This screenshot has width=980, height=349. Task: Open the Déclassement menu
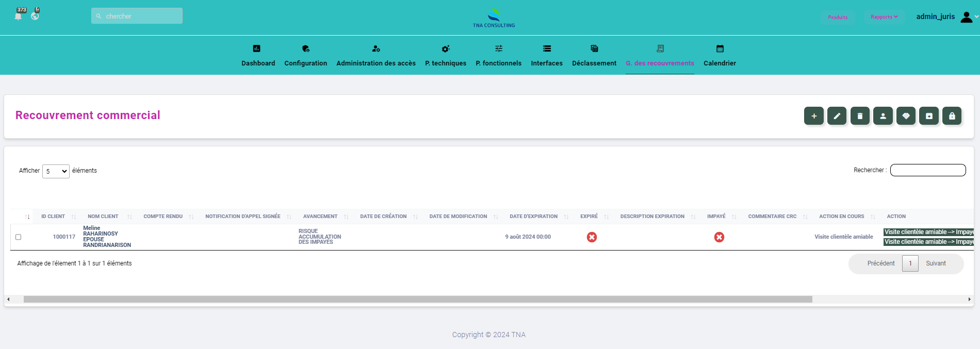coord(594,56)
